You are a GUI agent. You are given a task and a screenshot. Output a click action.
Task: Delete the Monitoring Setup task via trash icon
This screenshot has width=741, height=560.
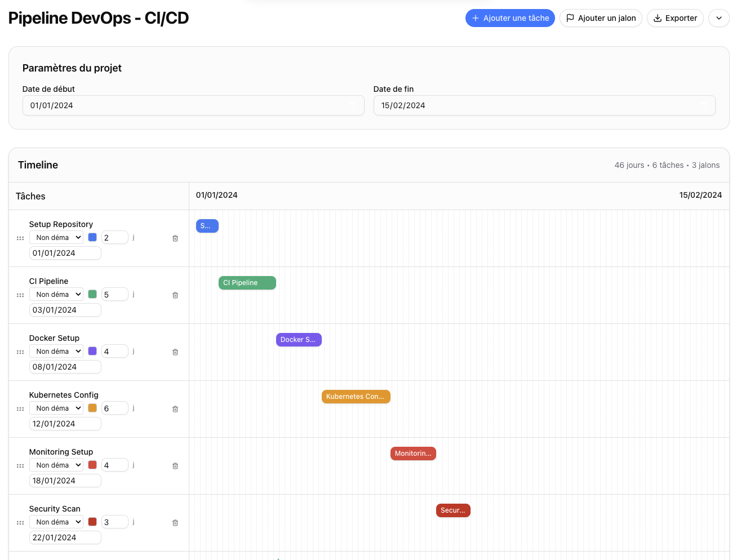pos(175,465)
